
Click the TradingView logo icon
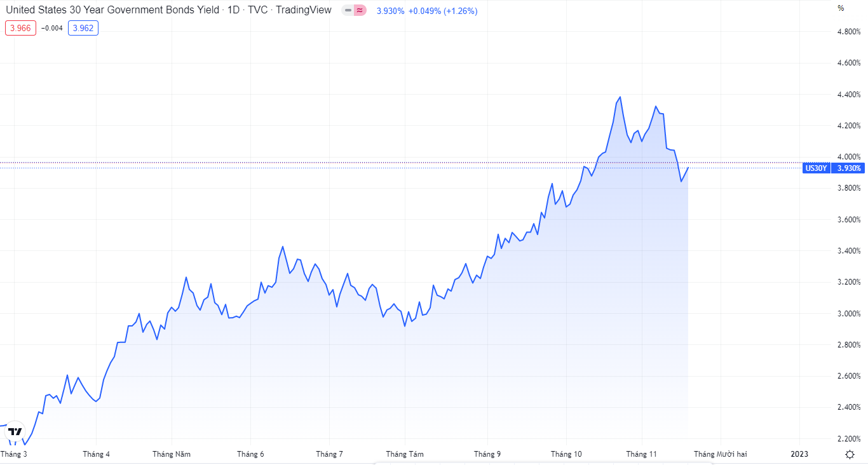point(15,431)
